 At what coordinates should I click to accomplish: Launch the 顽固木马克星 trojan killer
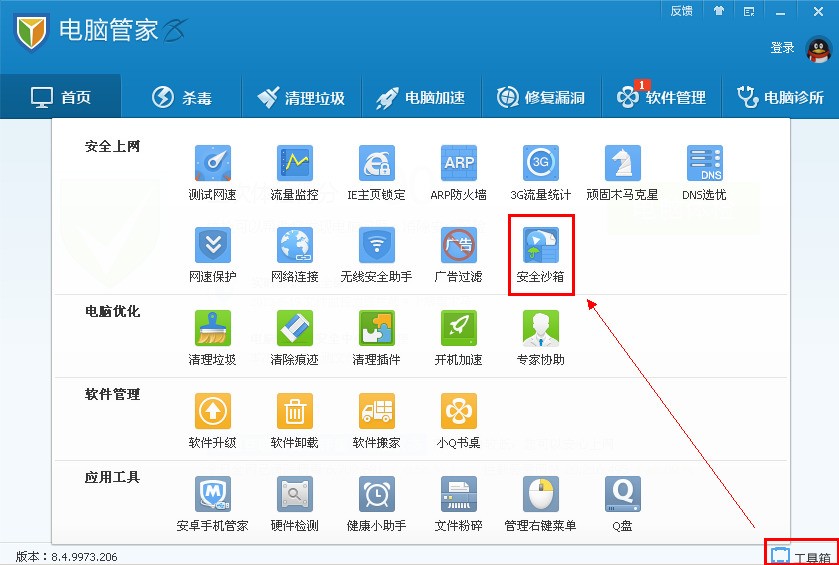[x=622, y=173]
